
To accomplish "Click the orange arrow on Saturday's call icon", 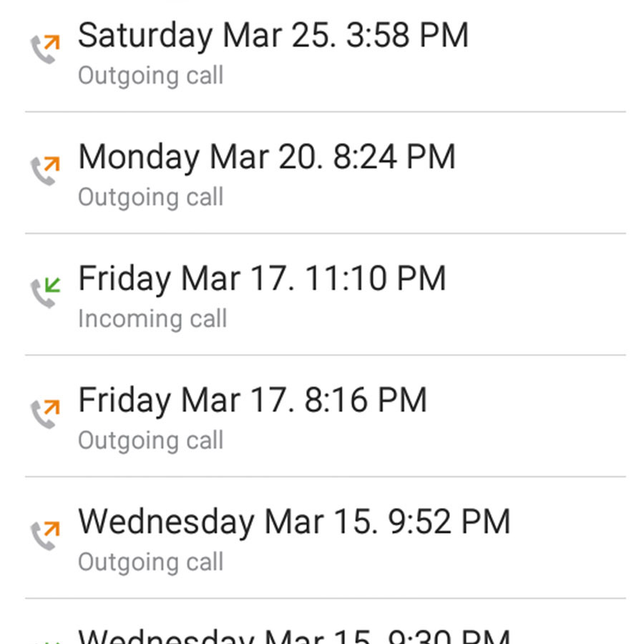I will click(52, 42).
